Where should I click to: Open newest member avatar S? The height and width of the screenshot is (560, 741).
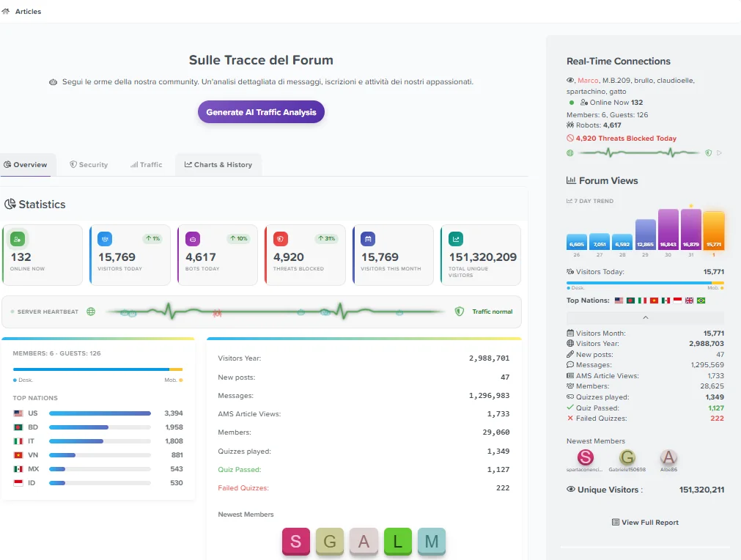[x=296, y=542]
